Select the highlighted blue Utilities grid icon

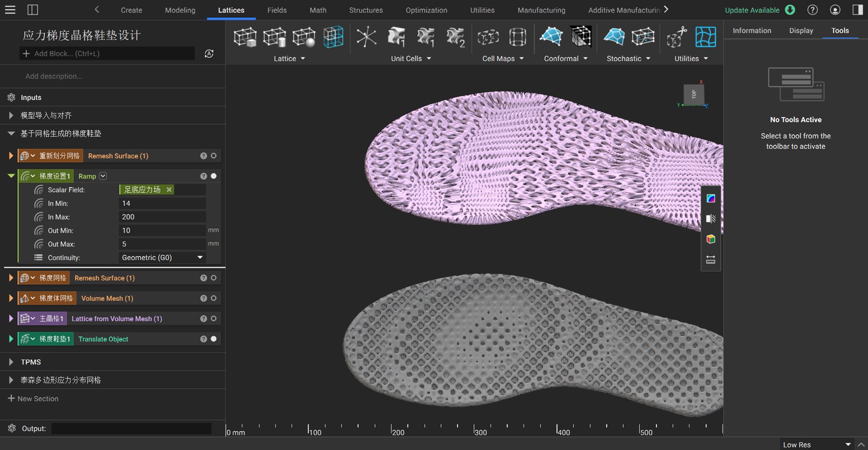[x=705, y=37]
